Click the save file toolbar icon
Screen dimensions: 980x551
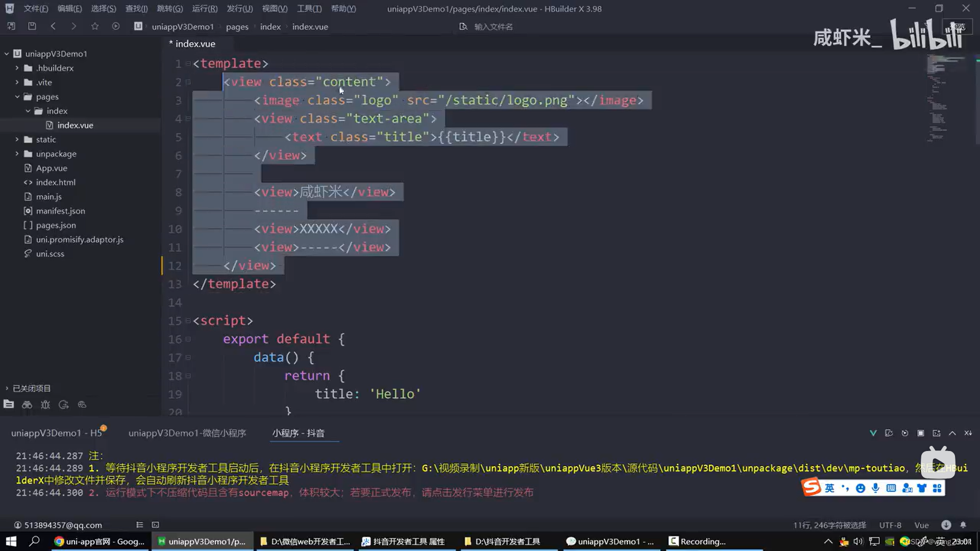coord(32,26)
